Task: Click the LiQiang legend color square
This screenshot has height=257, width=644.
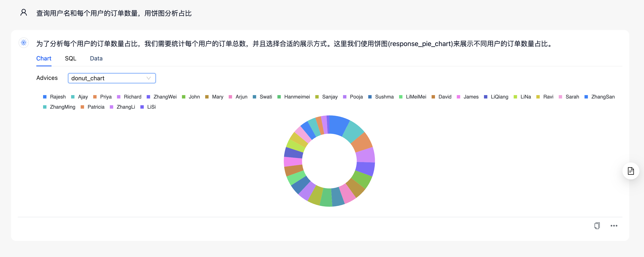Action: pyautogui.click(x=485, y=97)
